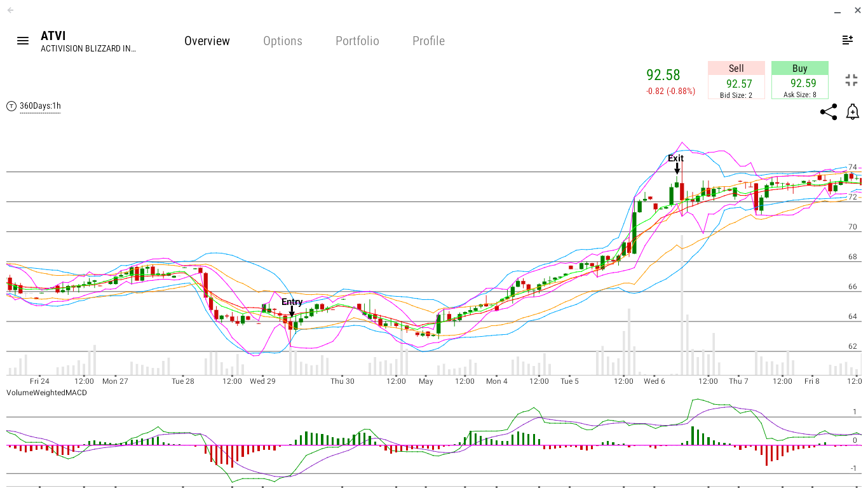Create a price alert with the bell icon
The width and height of the screenshot is (868, 488).
coord(853,112)
